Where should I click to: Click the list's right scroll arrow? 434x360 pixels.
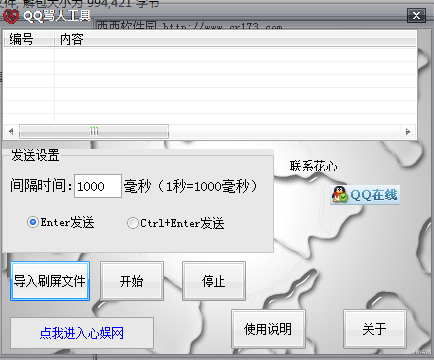click(408, 131)
